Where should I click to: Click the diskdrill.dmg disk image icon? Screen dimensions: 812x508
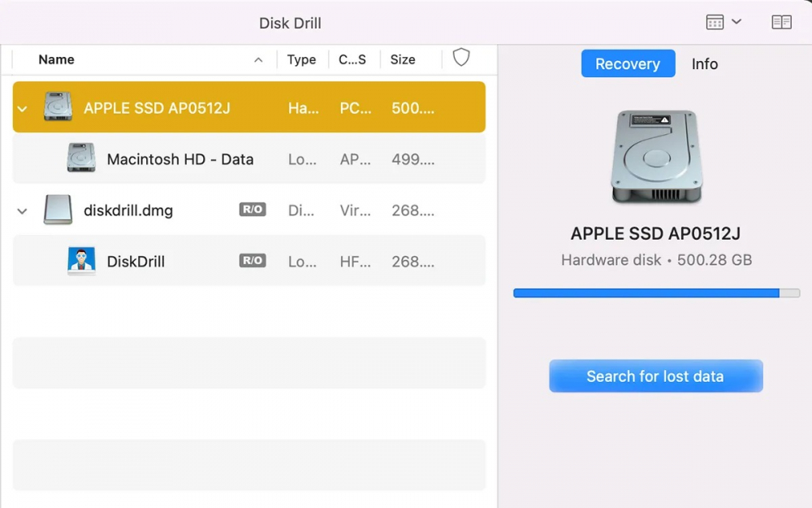click(57, 210)
